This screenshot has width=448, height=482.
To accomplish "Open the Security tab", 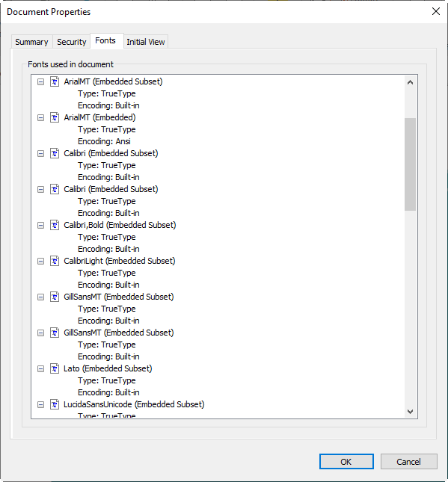I will [71, 42].
